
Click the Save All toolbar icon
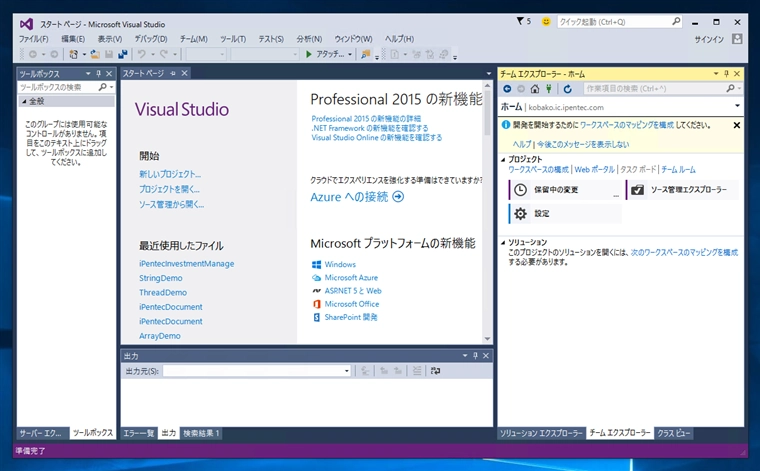point(123,54)
